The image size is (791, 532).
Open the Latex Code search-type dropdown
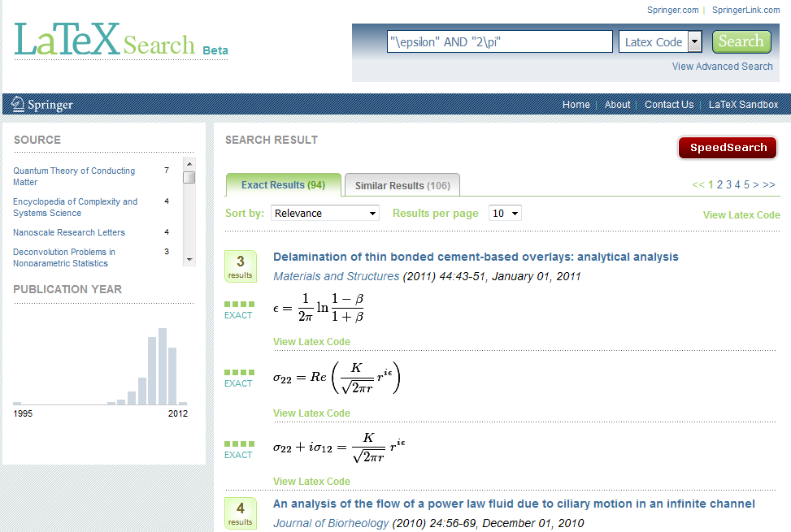coord(660,41)
